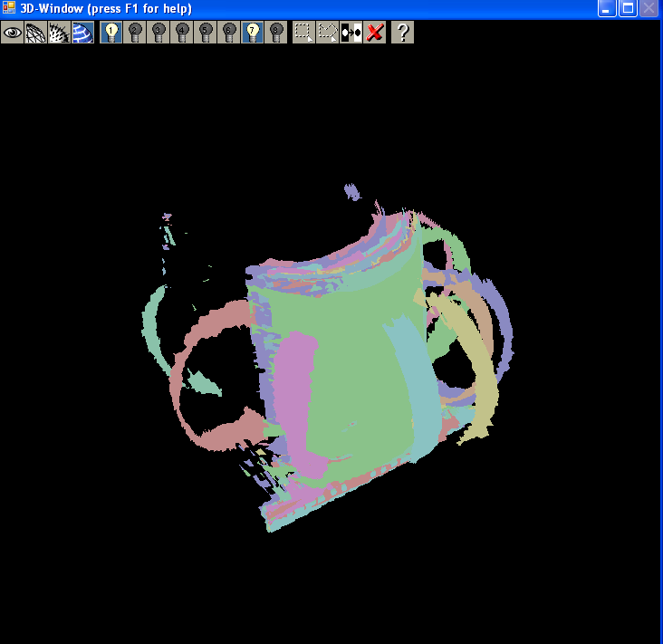Open help with the question mark
This screenshot has width=663, height=644.
(x=402, y=32)
